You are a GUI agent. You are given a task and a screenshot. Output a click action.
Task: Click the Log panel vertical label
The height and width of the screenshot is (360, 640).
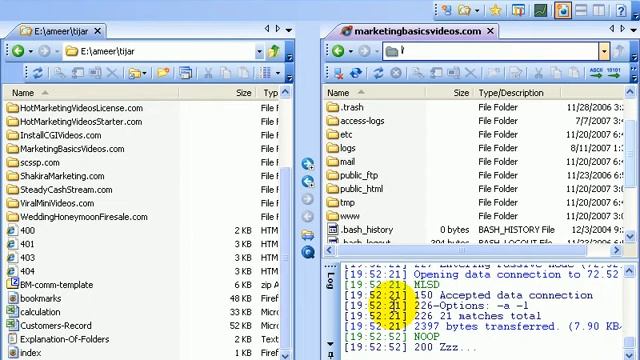click(331, 280)
